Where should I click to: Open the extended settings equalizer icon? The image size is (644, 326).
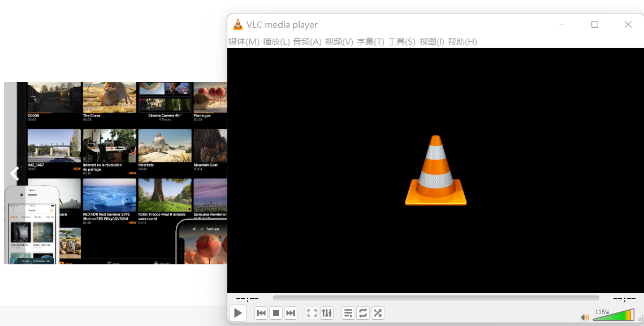coord(327,313)
